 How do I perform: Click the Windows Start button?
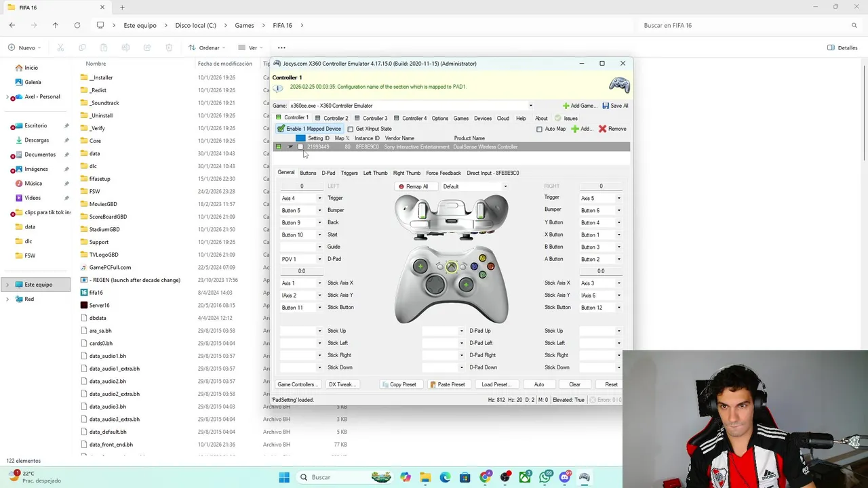coord(284,477)
